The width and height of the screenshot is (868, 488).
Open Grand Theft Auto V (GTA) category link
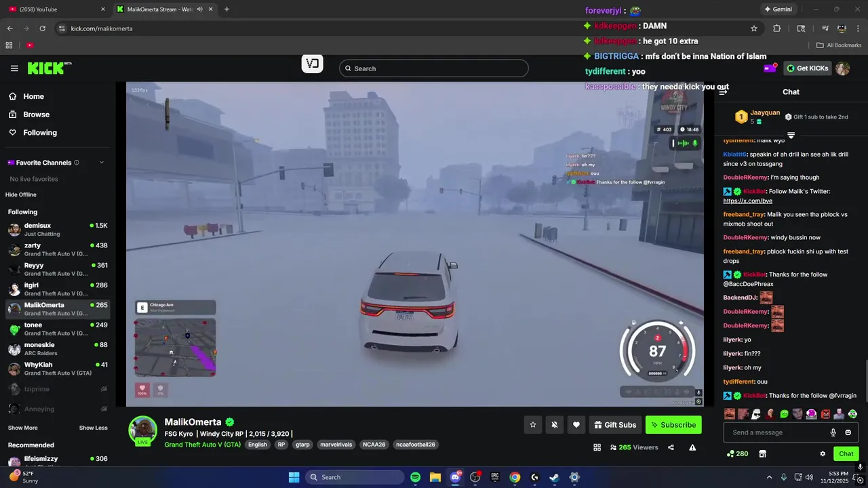point(203,445)
